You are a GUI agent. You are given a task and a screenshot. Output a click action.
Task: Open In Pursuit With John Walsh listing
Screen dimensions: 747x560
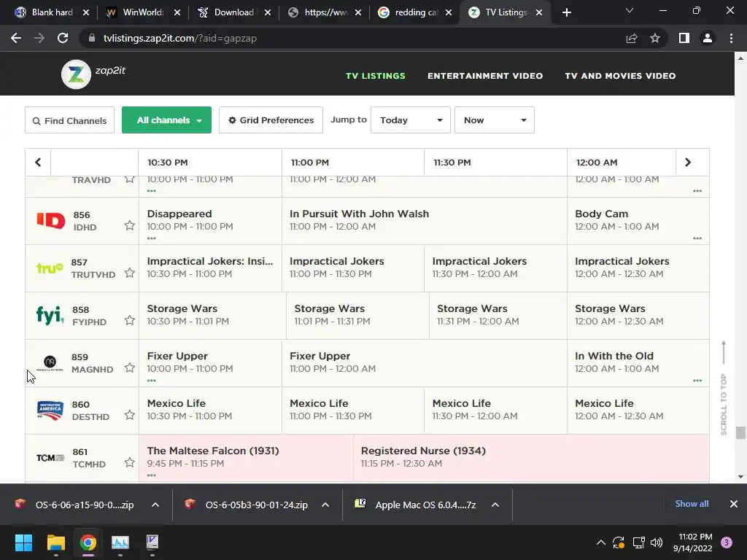424,221
